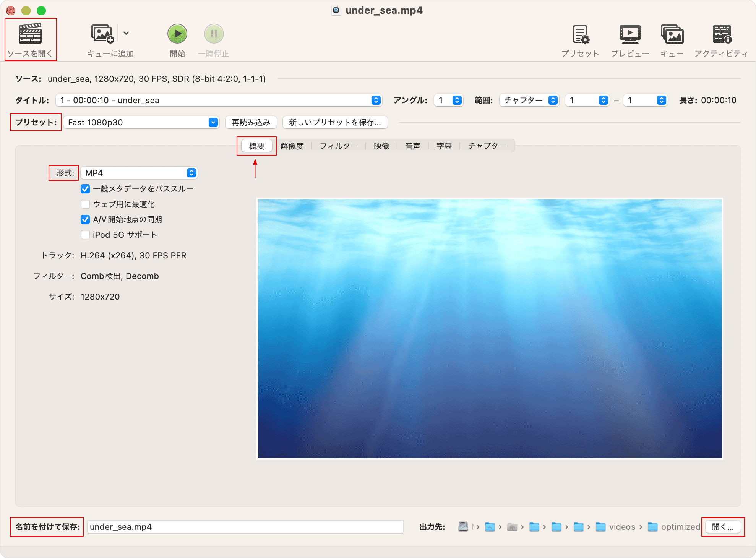Click 新しいプリセットを保存... button
This screenshot has height=558, width=756.
pyautogui.click(x=335, y=122)
